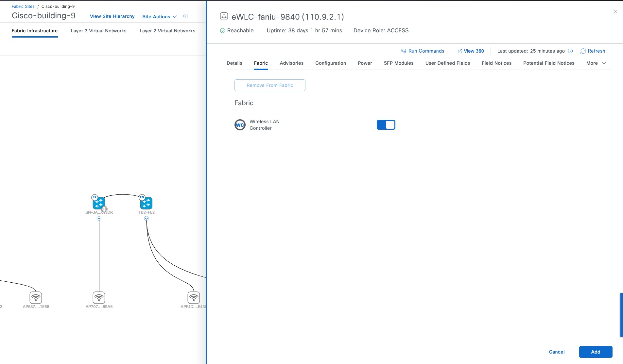623x364 pixels.
Task: Click the TB2-FE2 node label
Action: (147, 212)
